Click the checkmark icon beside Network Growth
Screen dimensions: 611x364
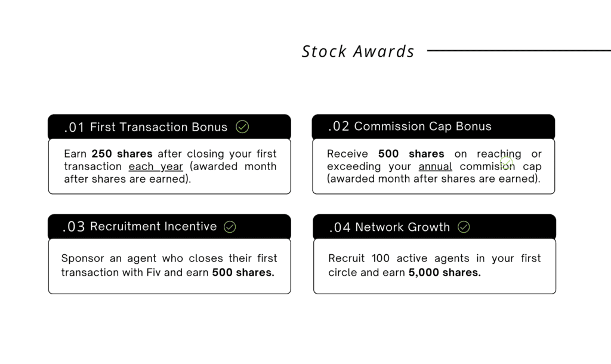[464, 227]
